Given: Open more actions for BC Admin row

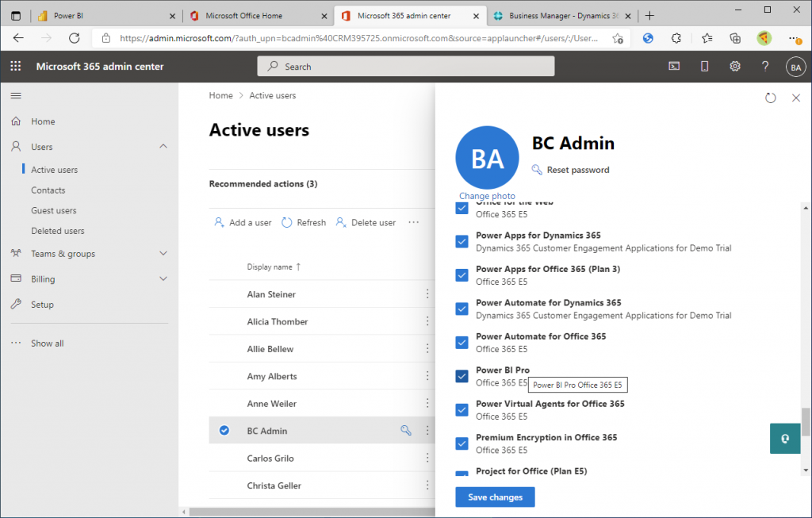Looking at the screenshot, I should click(427, 431).
